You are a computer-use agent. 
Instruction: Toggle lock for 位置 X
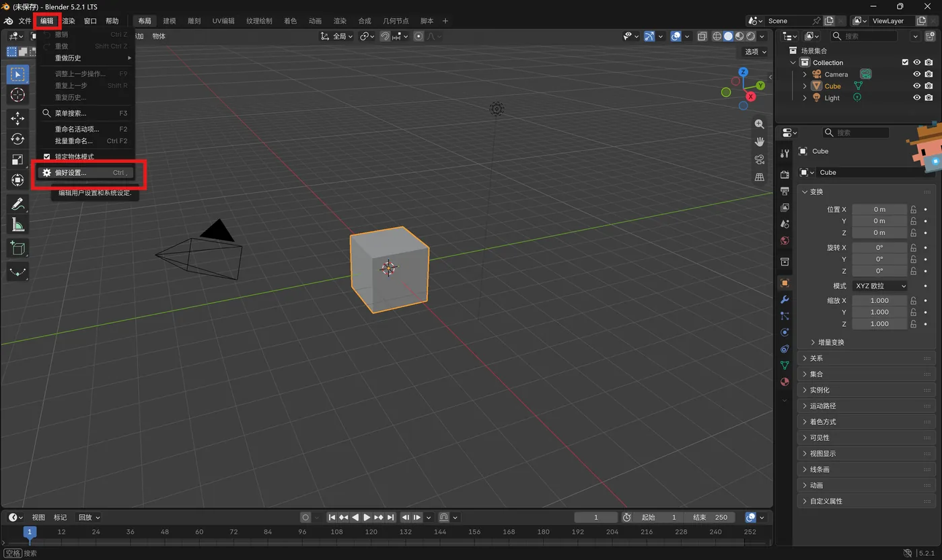(x=913, y=209)
